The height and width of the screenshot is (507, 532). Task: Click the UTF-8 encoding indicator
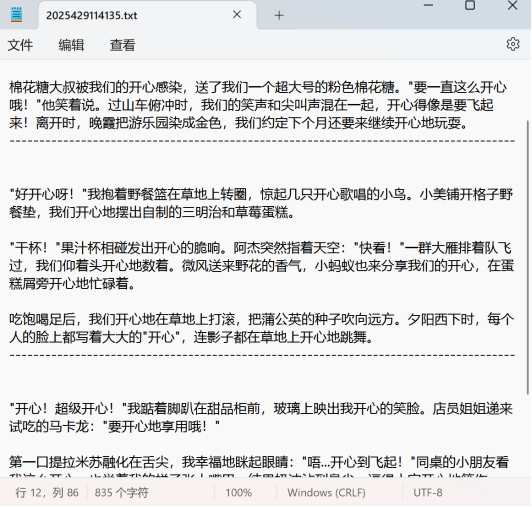428,492
